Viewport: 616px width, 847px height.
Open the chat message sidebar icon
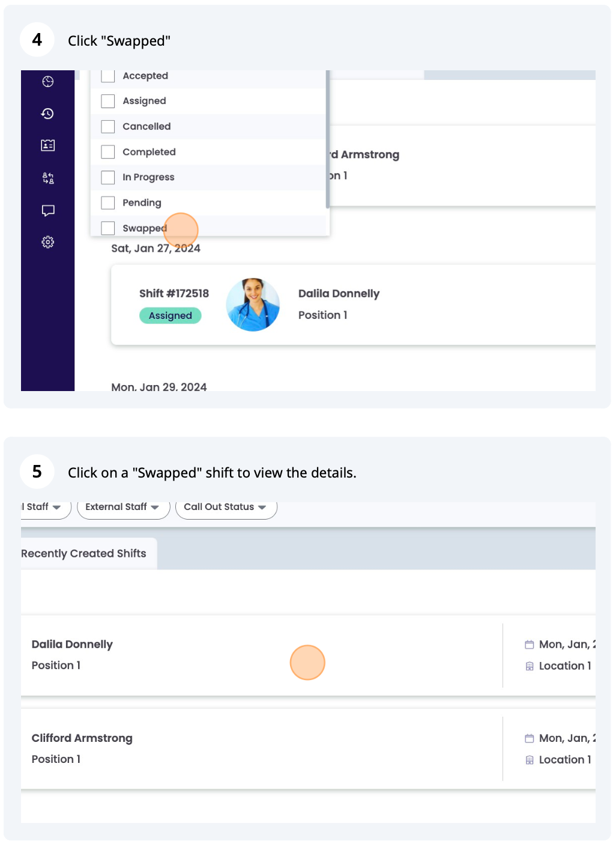48,210
